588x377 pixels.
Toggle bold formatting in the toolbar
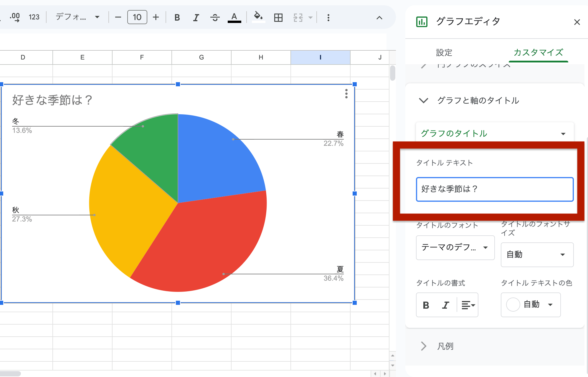(x=177, y=17)
